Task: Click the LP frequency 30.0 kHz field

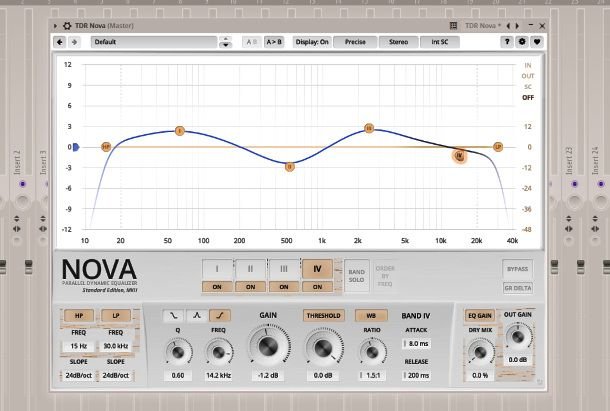Action: (116, 346)
